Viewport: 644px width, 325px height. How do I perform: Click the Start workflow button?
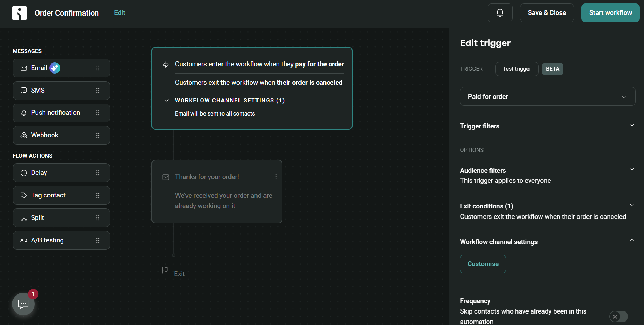[610, 13]
